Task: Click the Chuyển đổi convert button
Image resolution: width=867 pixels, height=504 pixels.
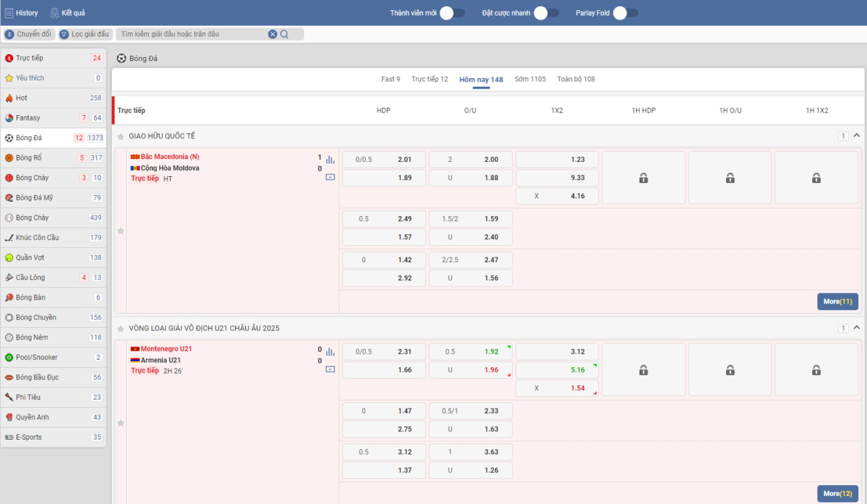Action: (28, 34)
